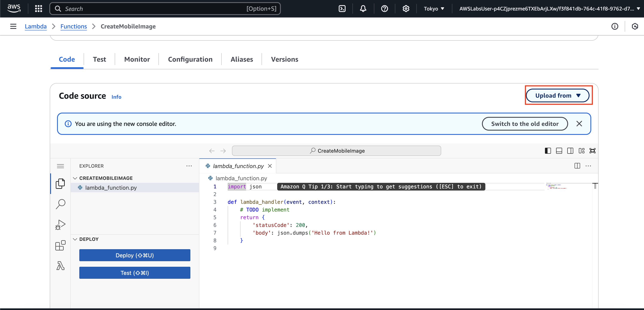
Task: Toggle primary side bar layout icon
Action: (x=548, y=151)
